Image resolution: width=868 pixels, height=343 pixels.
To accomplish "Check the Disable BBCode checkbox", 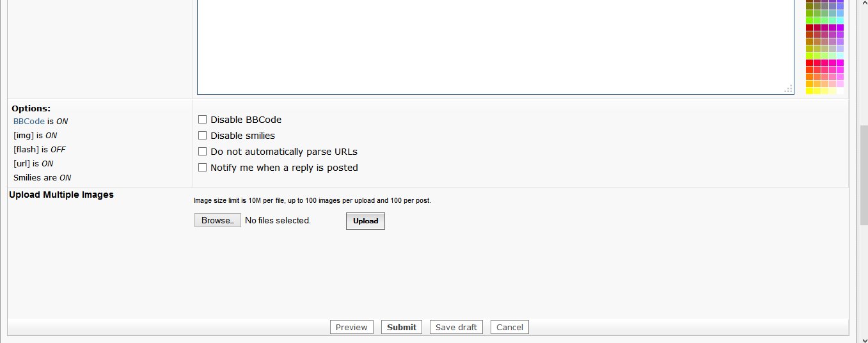I will pos(203,120).
